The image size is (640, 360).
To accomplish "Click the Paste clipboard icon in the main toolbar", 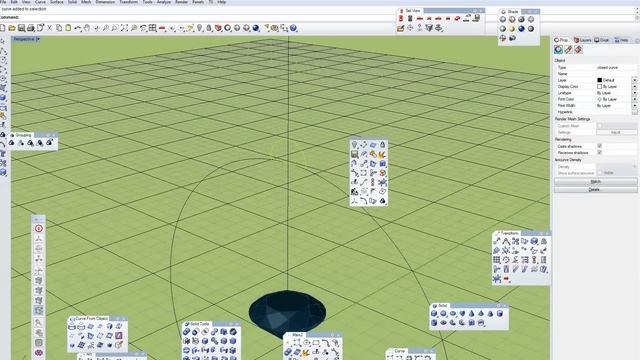I will click(68, 28).
